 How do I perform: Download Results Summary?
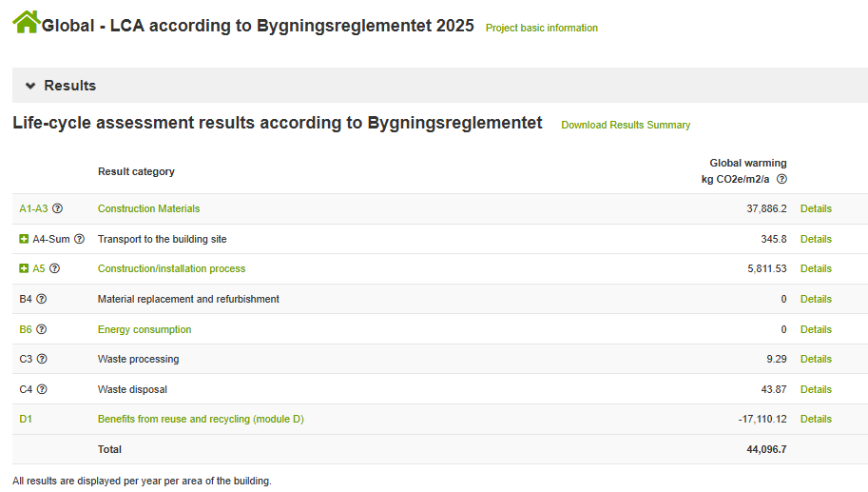tap(626, 125)
